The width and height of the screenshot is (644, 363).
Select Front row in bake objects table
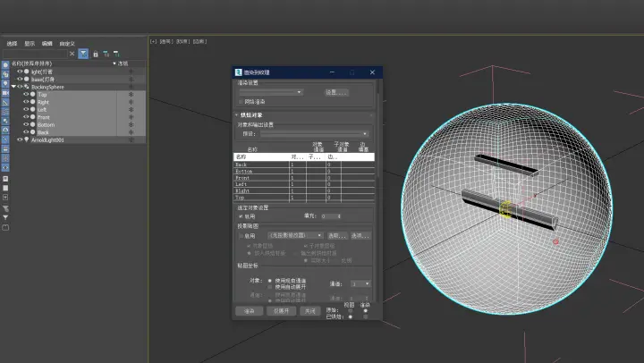pyautogui.click(x=304, y=178)
